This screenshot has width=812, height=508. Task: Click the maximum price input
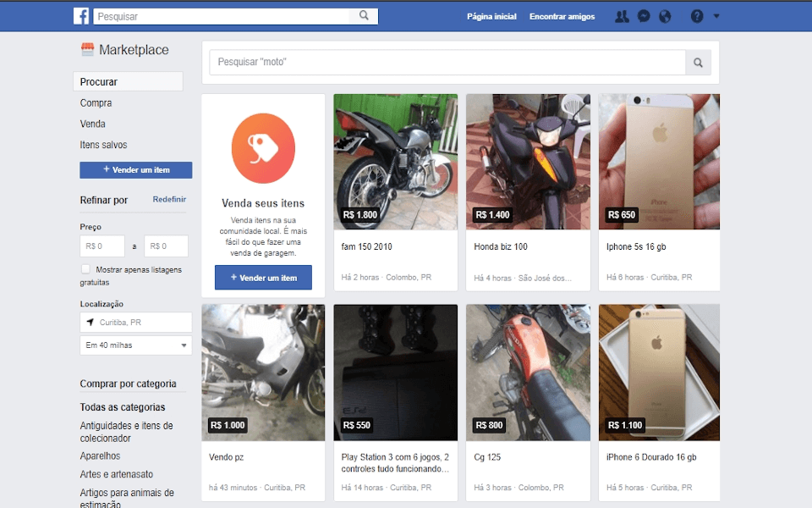(x=167, y=246)
